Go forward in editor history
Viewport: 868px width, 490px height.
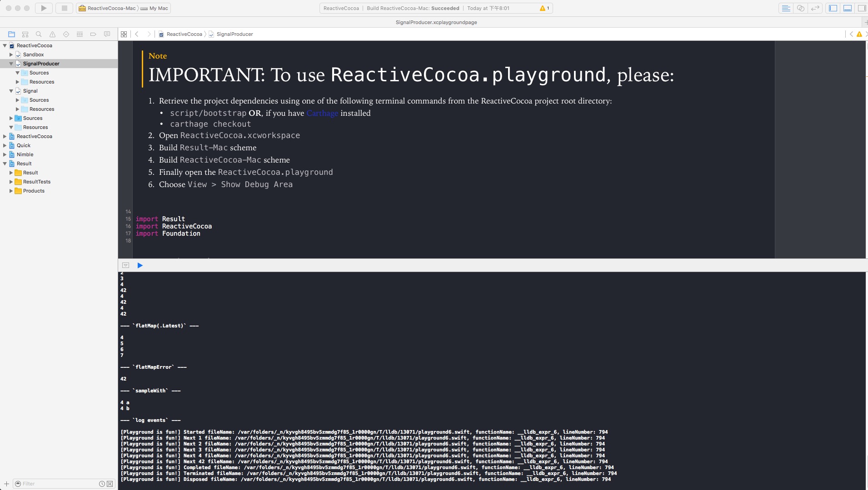149,34
